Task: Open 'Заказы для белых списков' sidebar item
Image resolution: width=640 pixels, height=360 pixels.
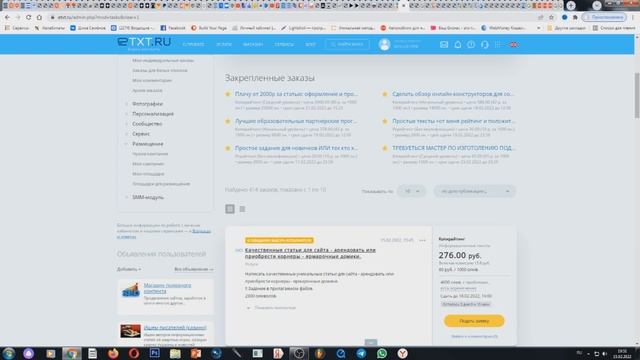Action: click(160, 71)
